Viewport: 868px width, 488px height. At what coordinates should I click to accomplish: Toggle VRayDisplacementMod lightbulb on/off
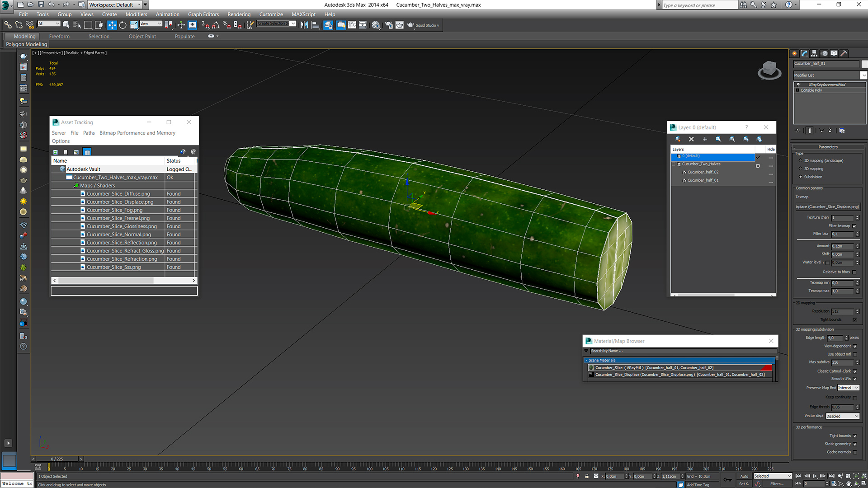pos(798,84)
